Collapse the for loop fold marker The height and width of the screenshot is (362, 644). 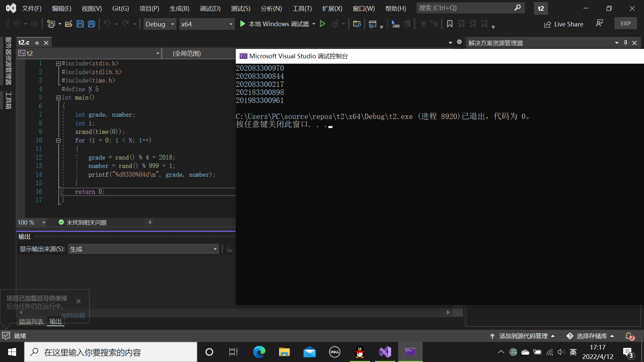pos(58,140)
